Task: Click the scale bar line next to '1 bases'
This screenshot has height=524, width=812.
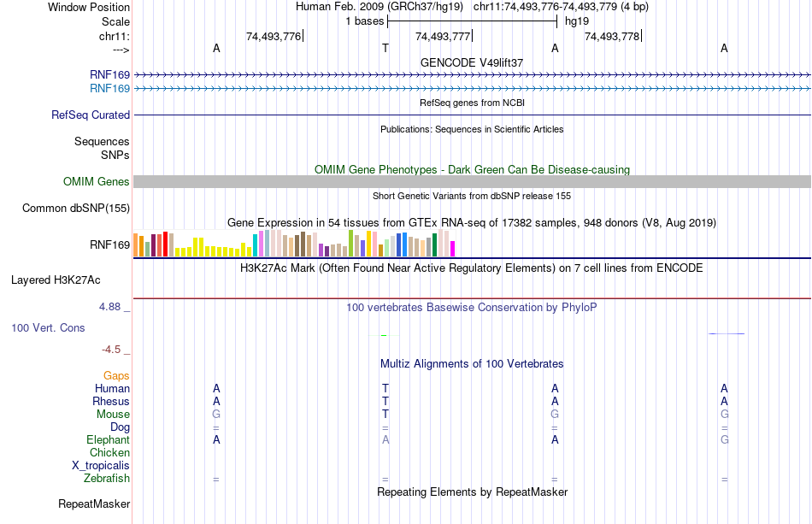Action: (473, 21)
